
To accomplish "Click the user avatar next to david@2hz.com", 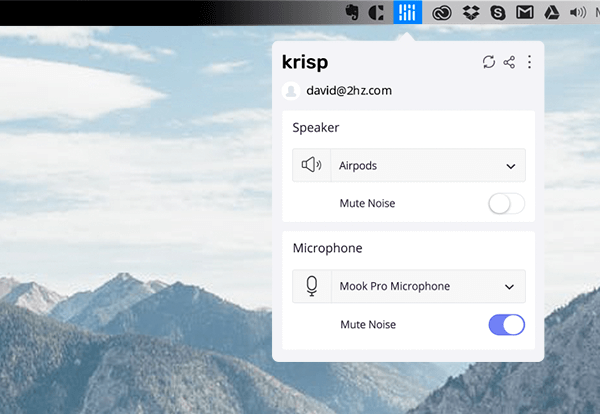I will (x=291, y=91).
